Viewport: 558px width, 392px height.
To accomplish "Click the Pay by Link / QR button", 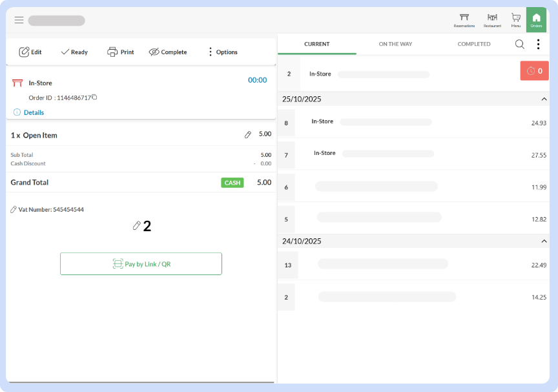I will (141, 264).
